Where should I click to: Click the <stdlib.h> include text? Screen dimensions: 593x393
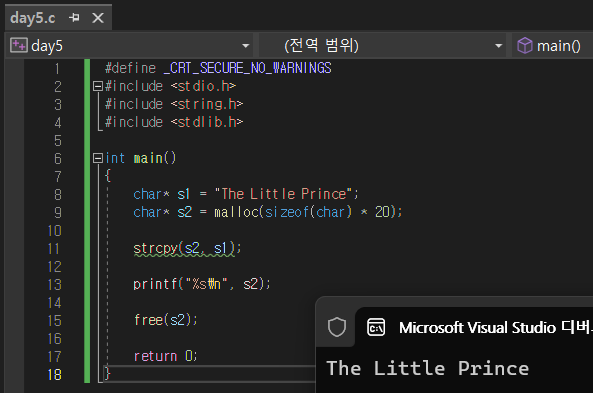coord(206,122)
